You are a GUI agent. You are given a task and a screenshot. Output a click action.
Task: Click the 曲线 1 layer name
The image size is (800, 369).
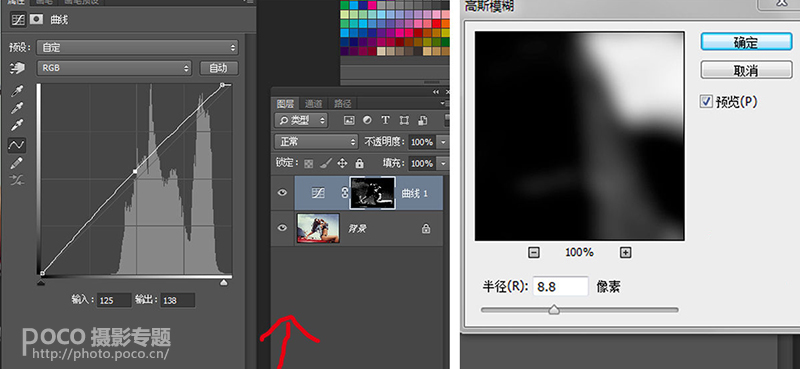(x=415, y=193)
